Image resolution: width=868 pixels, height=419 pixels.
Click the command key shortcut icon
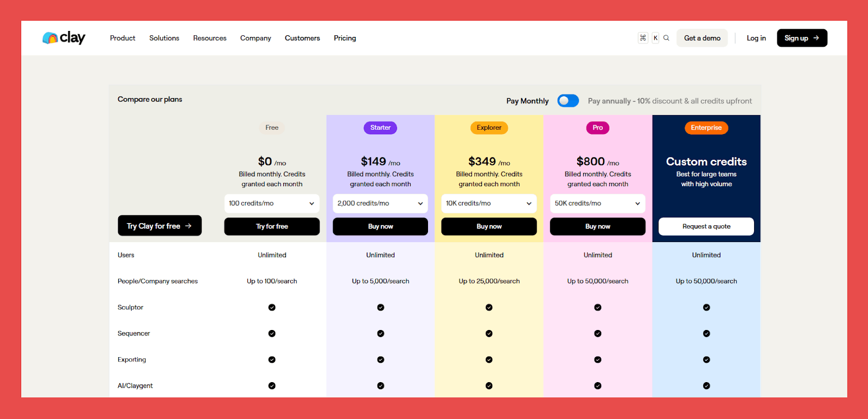coord(643,38)
